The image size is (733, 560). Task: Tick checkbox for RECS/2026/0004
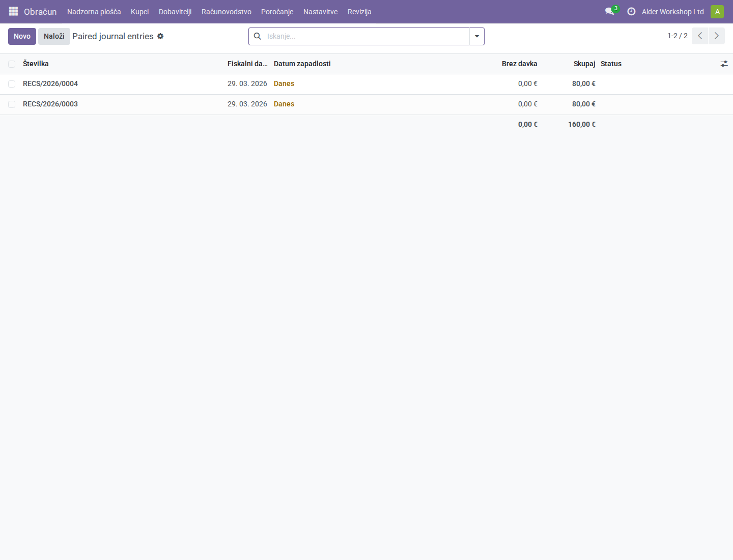coord(12,84)
